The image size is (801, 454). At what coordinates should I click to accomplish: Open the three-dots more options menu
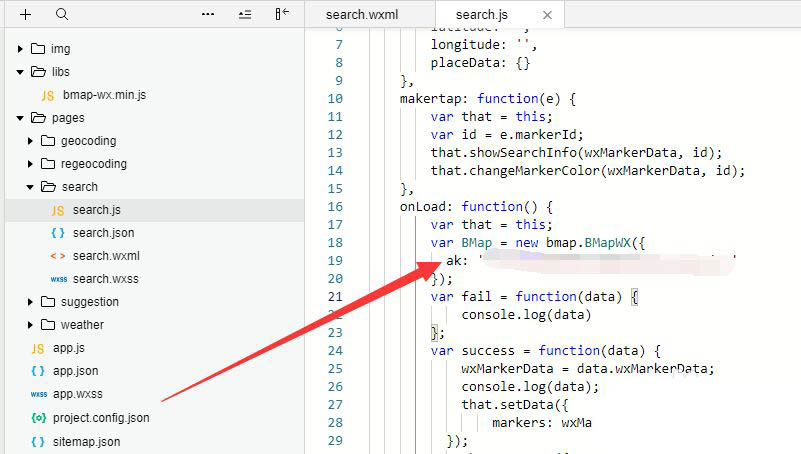pos(208,15)
